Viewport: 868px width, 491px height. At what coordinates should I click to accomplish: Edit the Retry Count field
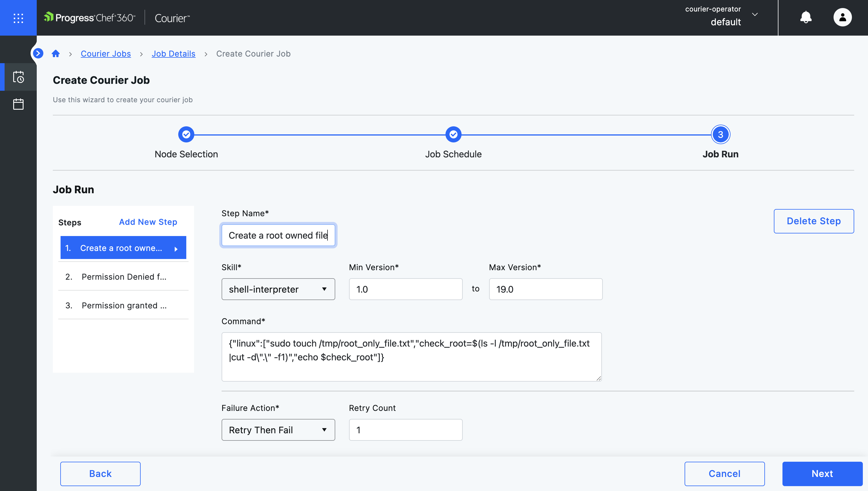[x=406, y=430]
